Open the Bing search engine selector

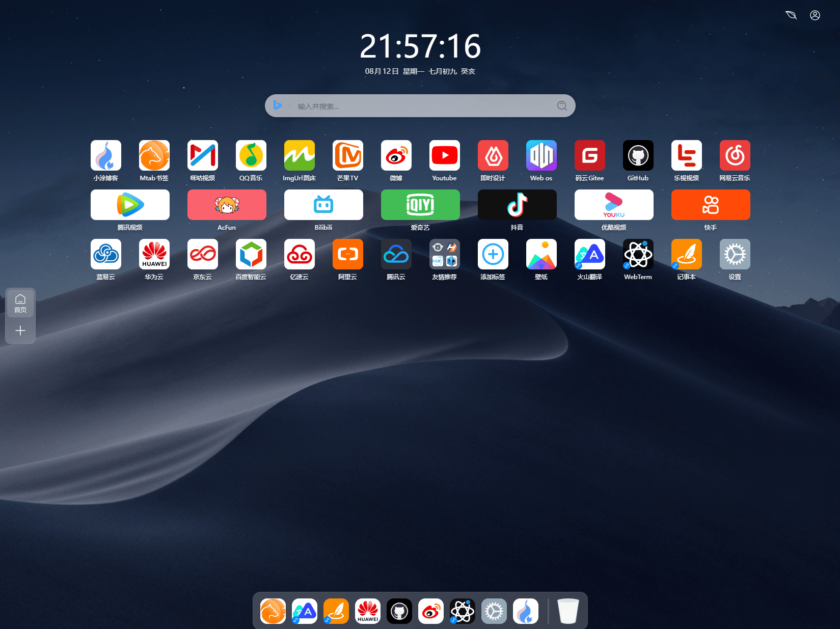point(278,105)
